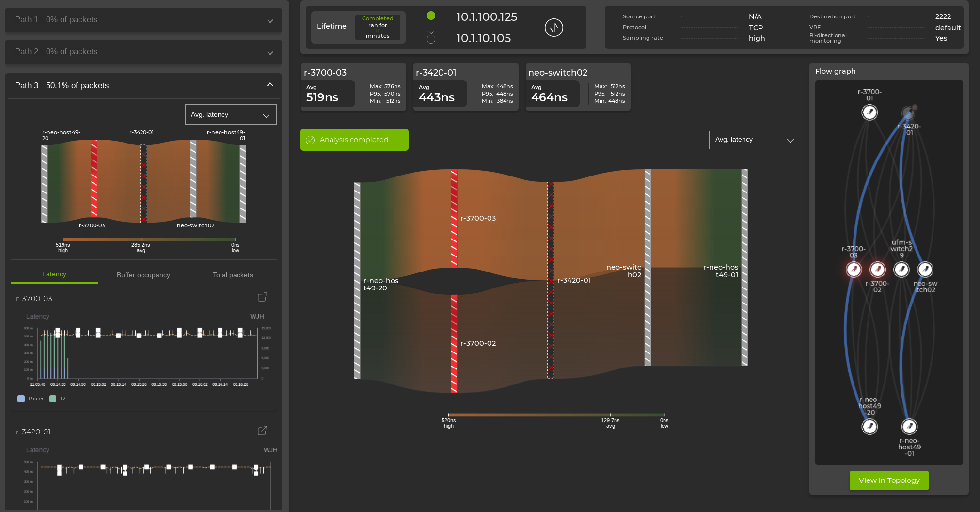
Task: Click the r-neo-host49-01 host node in flow graph
Action: 910,427
